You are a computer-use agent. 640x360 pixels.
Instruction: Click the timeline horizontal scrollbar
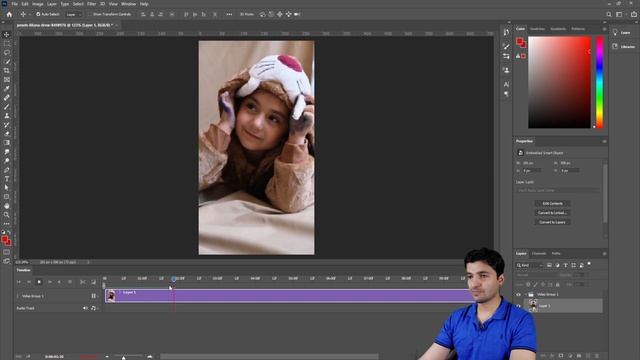(x=269, y=357)
